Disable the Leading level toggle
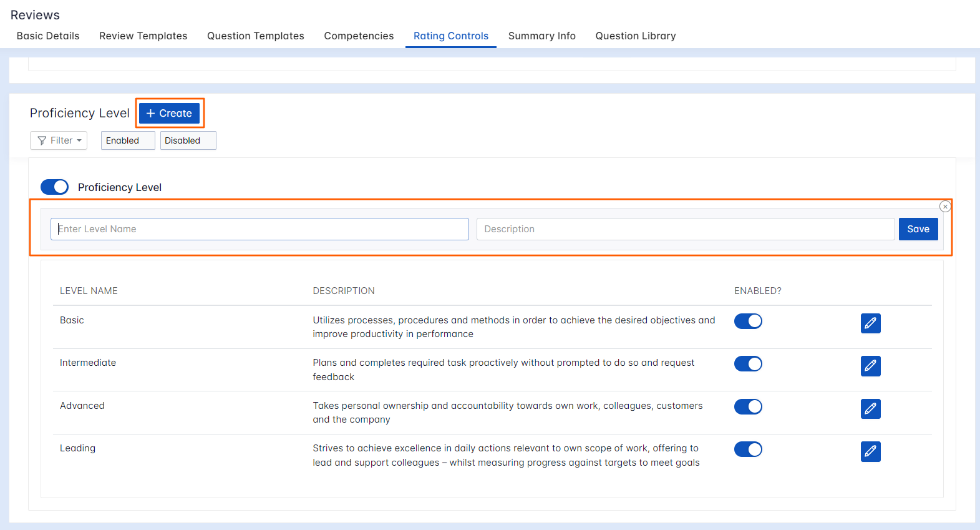 (x=748, y=449)
